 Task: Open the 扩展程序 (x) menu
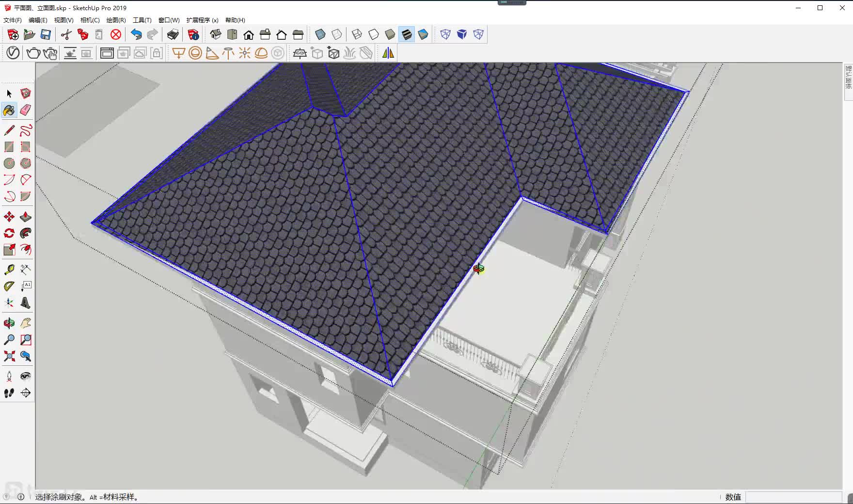(x=202, y=20)
